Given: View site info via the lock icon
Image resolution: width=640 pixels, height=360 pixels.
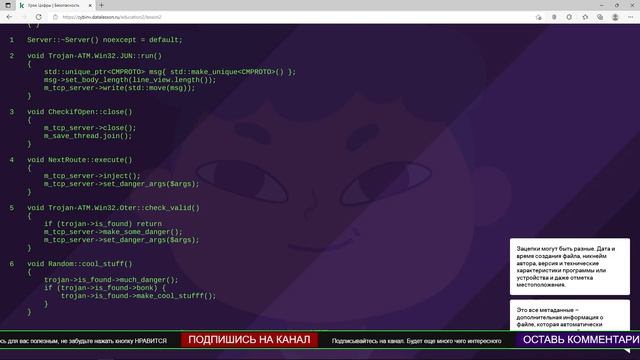Looking at the screenshot, I should pyautogui.click(x=56, y=17).
